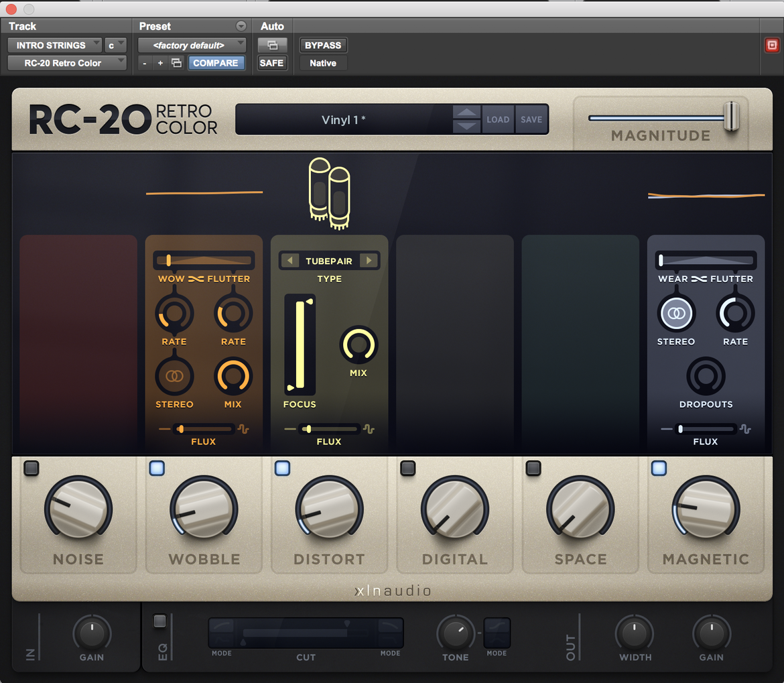Click the Wear-Flutter balance slider
This screenshot has height=683, width=784.
point(706,260)
